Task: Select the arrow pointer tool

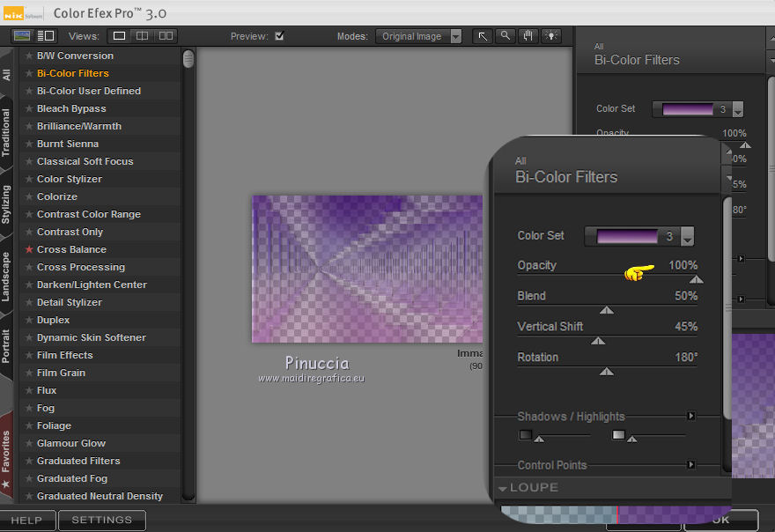Action: [483, 36]
